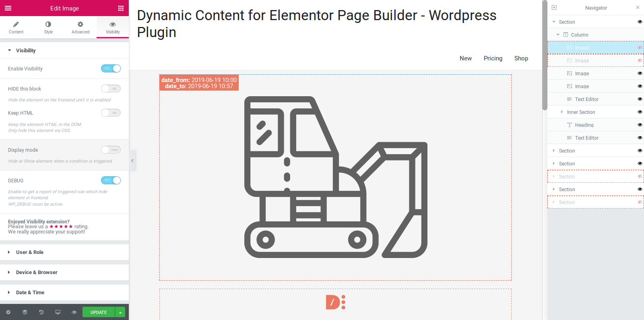The image size is (644, 320).
Task: Click the green UPDATE button
Action: coord(99,312)
